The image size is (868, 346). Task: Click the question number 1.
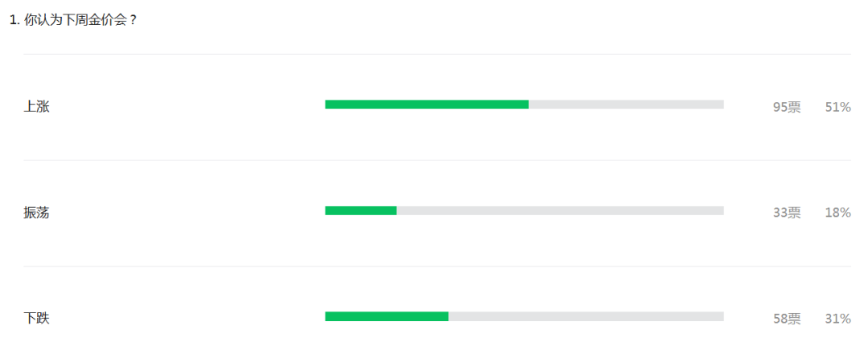pos(15,20)
